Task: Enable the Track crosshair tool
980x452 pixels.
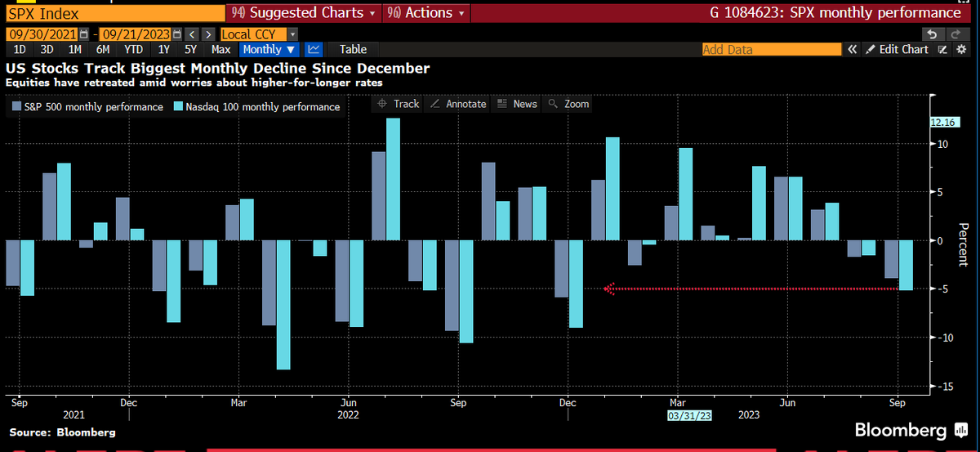Action: pyautogui.click(x=398, y=104)
